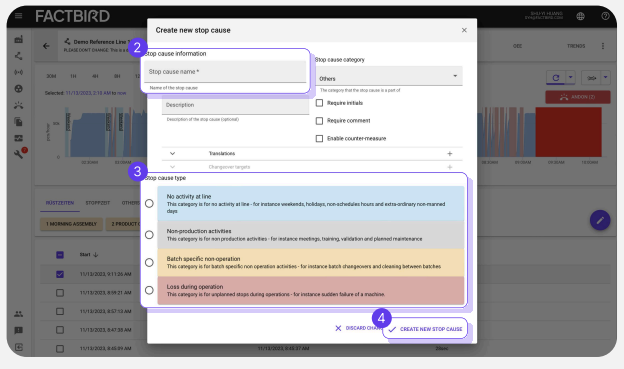Click the 2 PRODUCT chip button
The width and height of the screenshot is (624, 369).
(126, 224)
